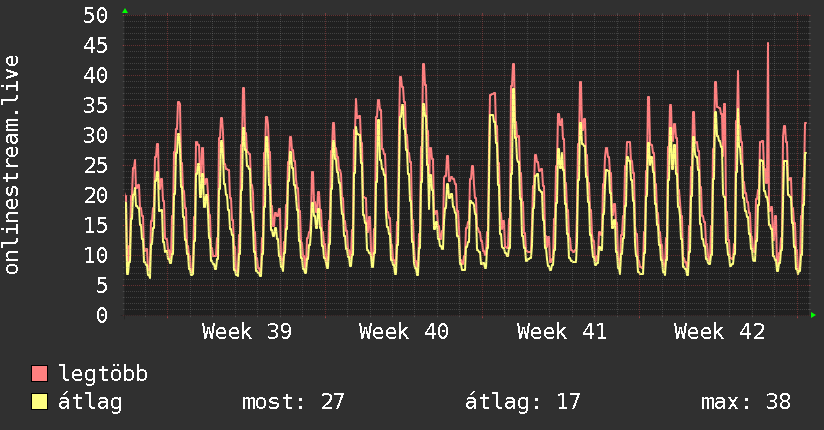Click the Week 39 axis label
Screen dimensions: 824x430
(x=246, y=332)
